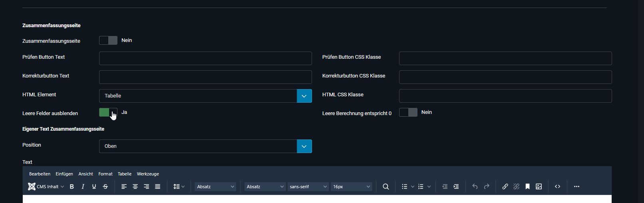Apply italic formatting in the editor toolbar
This screenshot has height=203, width=644.
(83, 187)
